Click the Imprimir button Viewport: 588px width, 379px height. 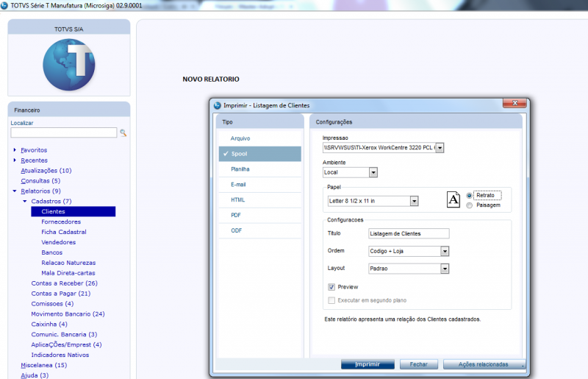point(367,364)
